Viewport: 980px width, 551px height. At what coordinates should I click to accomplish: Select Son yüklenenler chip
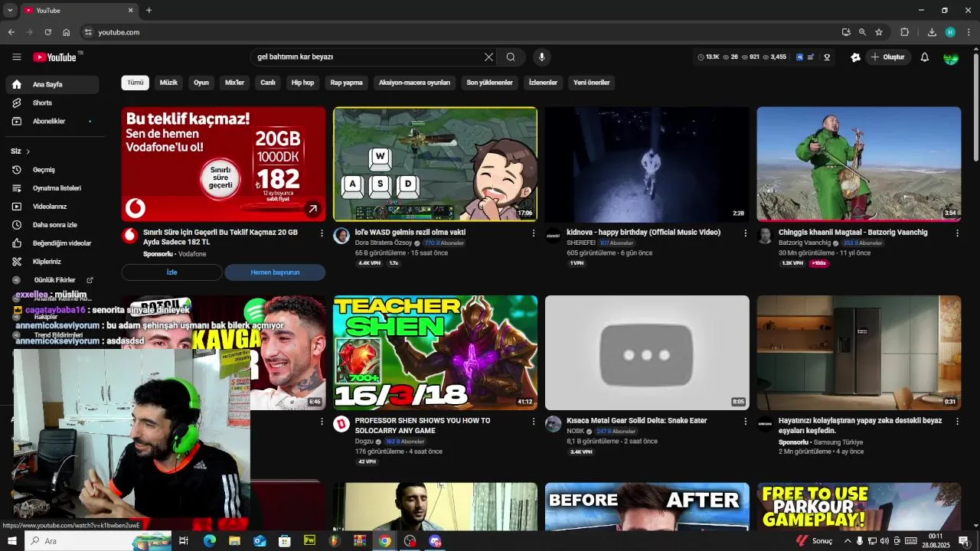click(489, 83)
